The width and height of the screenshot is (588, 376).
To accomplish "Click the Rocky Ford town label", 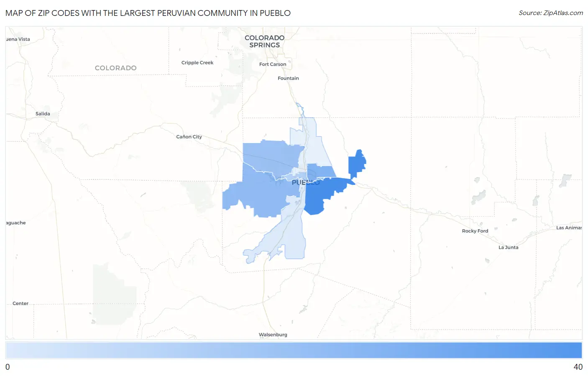I will point(475,231).
